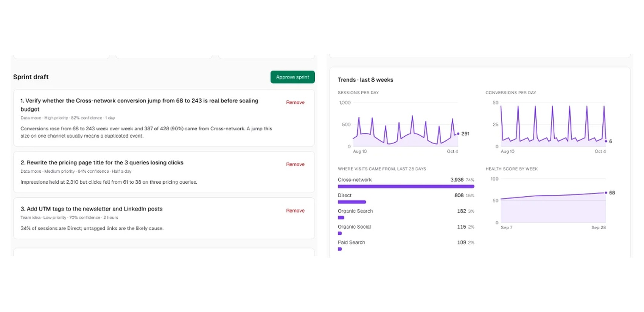Viewport: 644px width, 312px height.
Task: Click the 68 health score end-point value
Action: (x=612, y=193)
